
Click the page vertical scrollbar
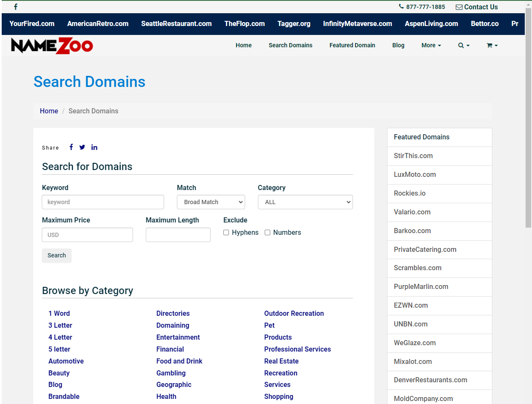(x=528, y=202)
